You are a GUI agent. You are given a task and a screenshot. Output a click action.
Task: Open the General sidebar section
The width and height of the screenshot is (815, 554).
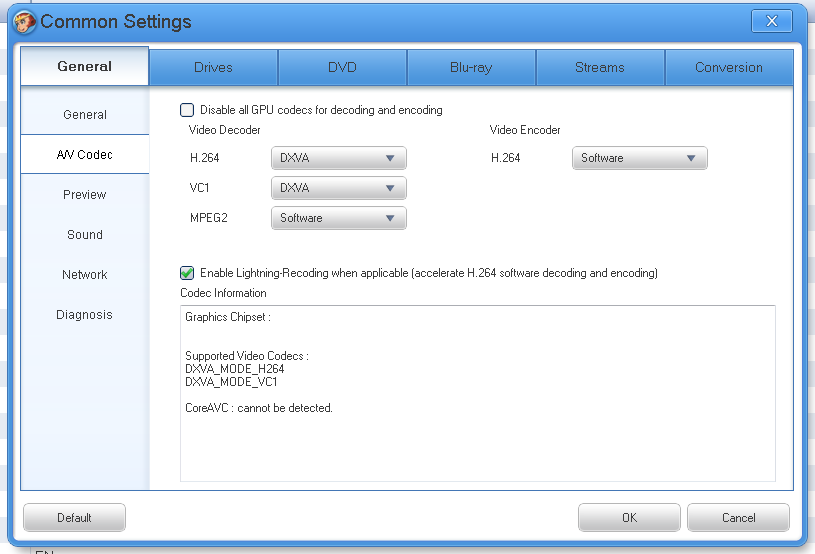point(85,114)
